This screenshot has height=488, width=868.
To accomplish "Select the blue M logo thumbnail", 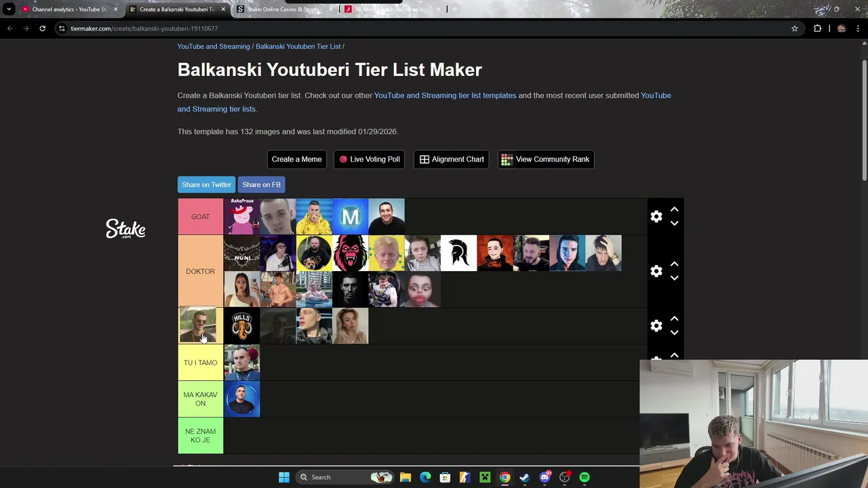I will pos(350,216).
